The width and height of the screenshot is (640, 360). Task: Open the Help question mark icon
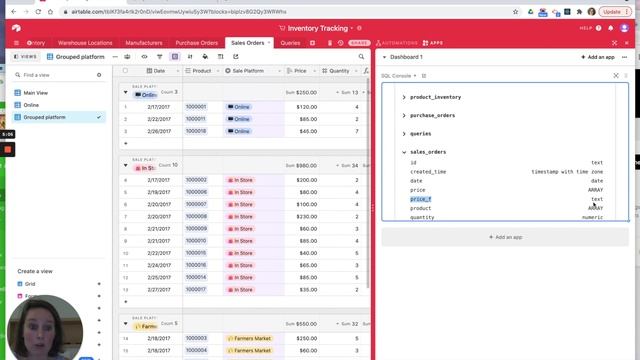click(598, 28)
